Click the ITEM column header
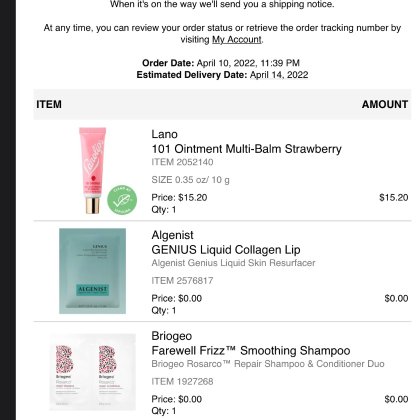The height and width of the screenshot is (420, 420). (x=49, y=104)
